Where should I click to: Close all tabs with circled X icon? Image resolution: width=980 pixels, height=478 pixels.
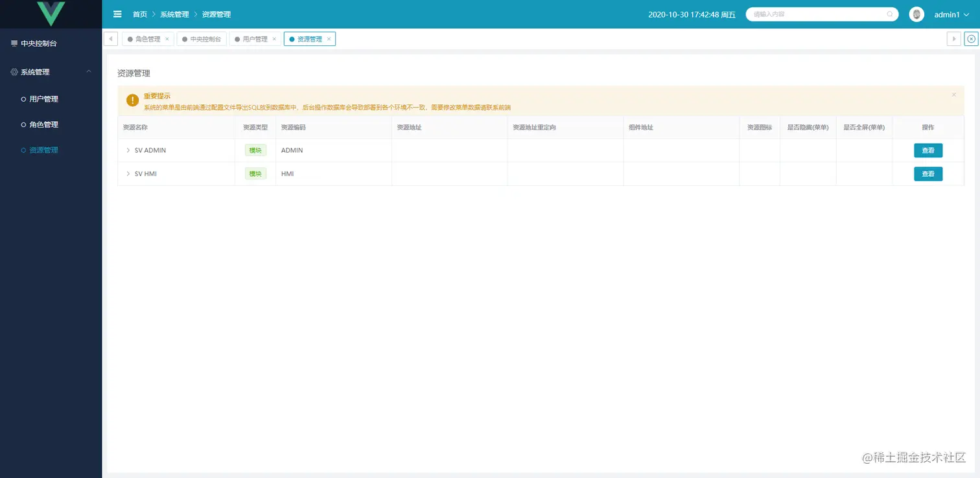[971, 39]
